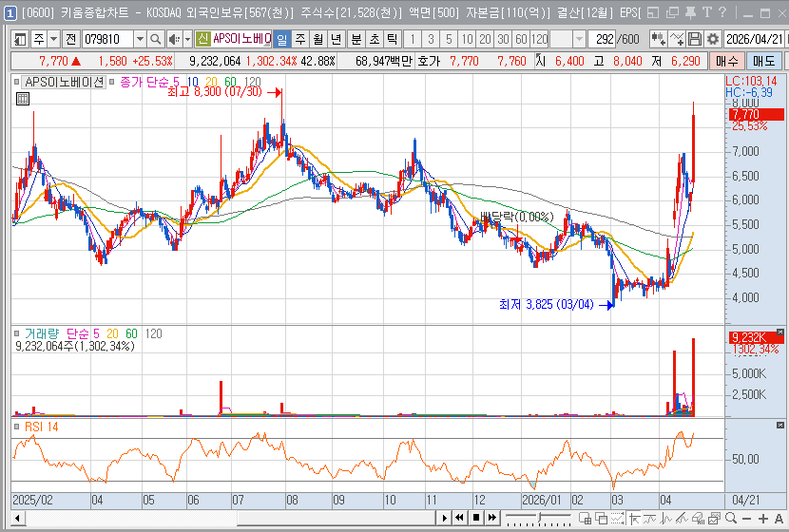Click the speaker sound alert icon
The height and width of the screenshot is (532, 789).
[x=174, y=39]
